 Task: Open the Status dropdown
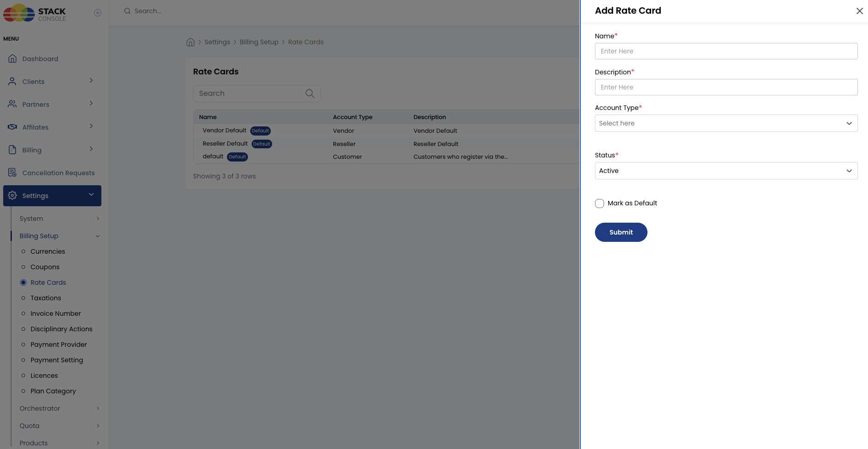[x=726, y=171]
